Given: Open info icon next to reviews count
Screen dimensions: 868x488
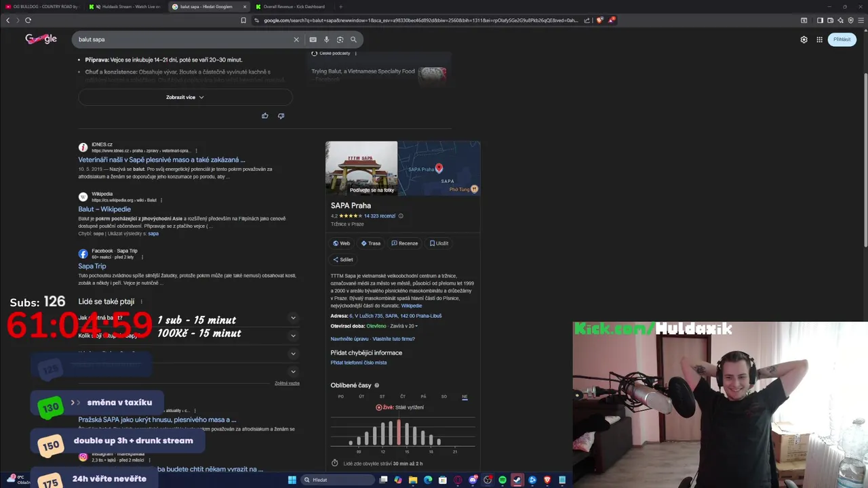Looking at the screenshot, I should [x=401, y=216].
